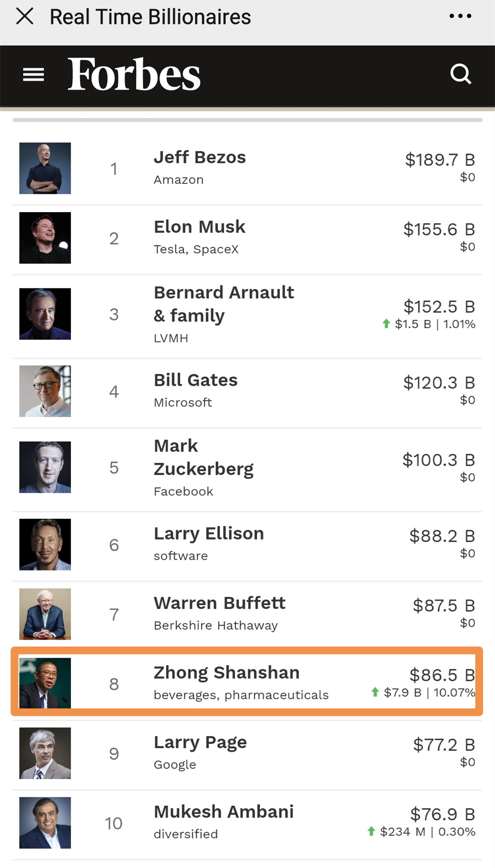
Task: Select Elon Musk's name
Action: (199, 227)
